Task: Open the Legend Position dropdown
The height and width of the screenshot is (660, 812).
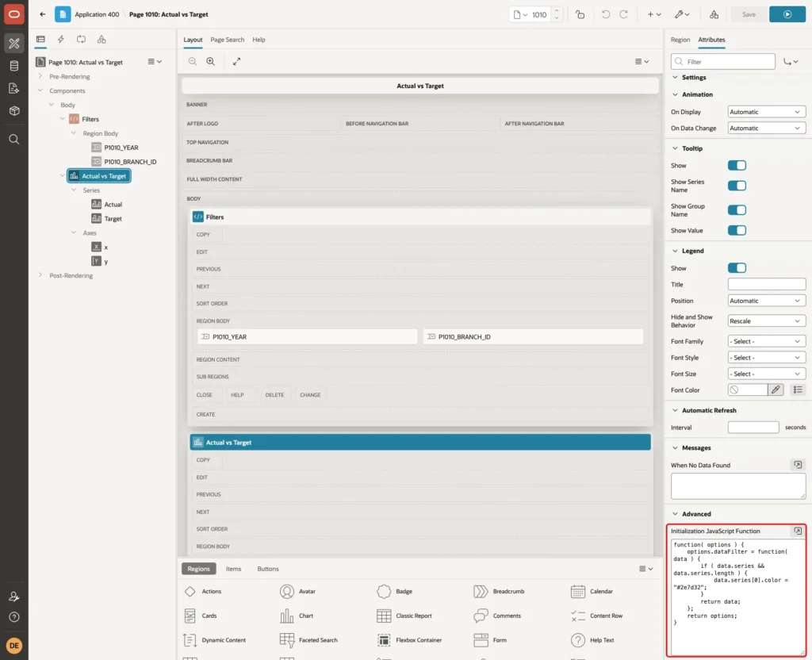Action: point(767,301)
